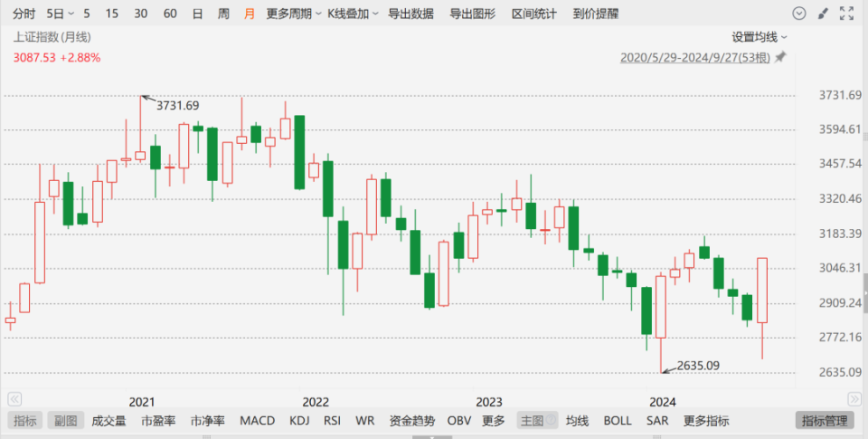Screen dimensions: 868x439
Task: Select OBV indicator
Action: coord(459,421)
